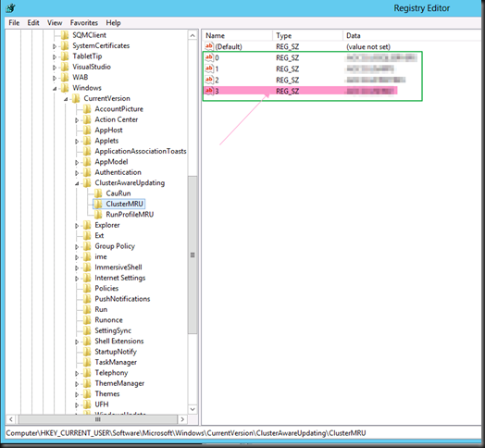Image resolution: width=485 pixels, height=448 pixels.
Task: Sort values by the Data column header
Action: [x=413, y=35]
